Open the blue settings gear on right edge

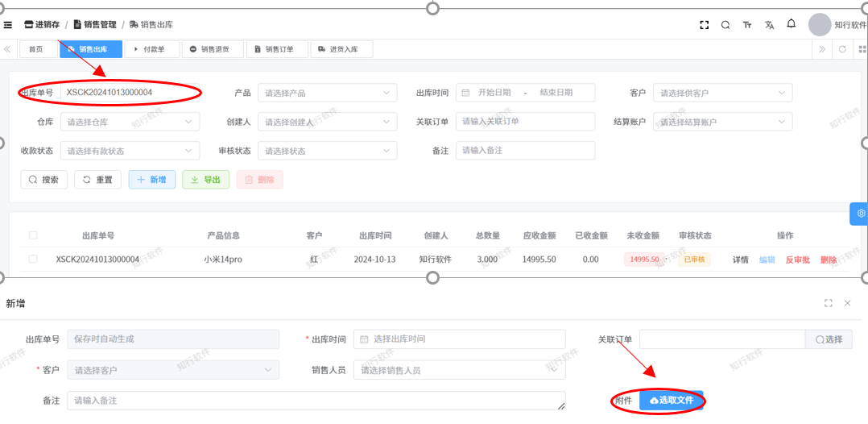(860, 214)
